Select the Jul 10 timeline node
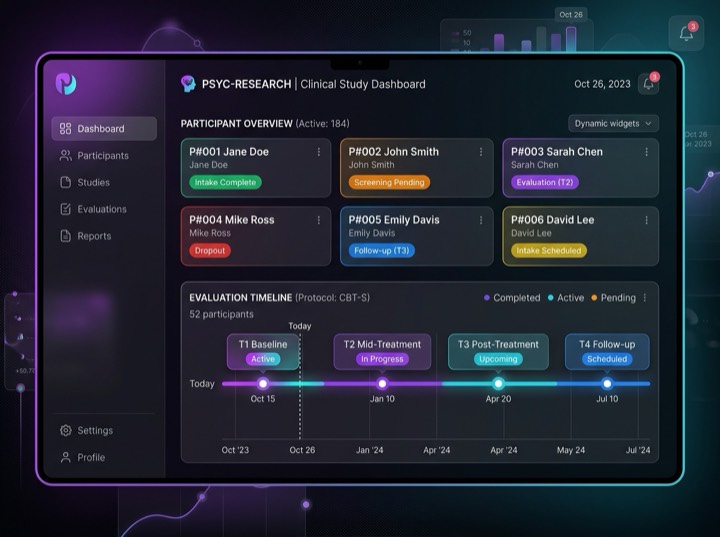The height and width of the screenshot is (537, 720). pos(607,383)
